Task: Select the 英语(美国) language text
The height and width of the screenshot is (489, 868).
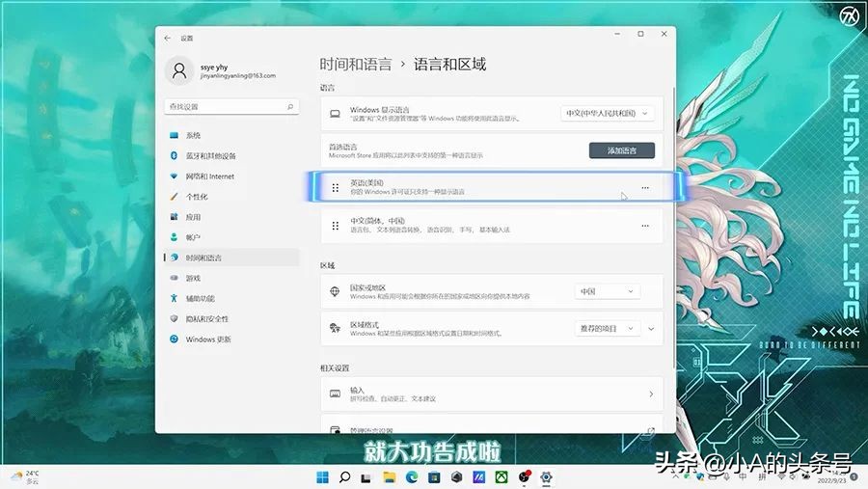Action: tap(366, 182)
